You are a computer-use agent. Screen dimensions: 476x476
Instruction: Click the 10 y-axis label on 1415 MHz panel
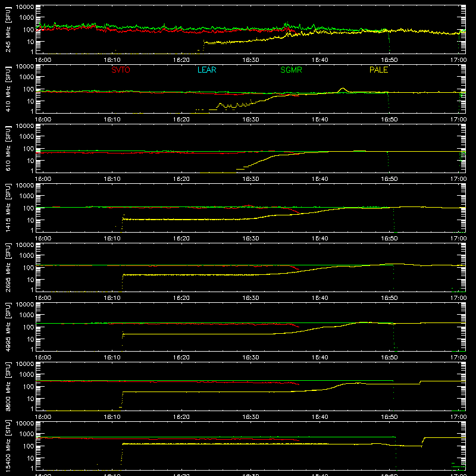(x=30, y=220)
